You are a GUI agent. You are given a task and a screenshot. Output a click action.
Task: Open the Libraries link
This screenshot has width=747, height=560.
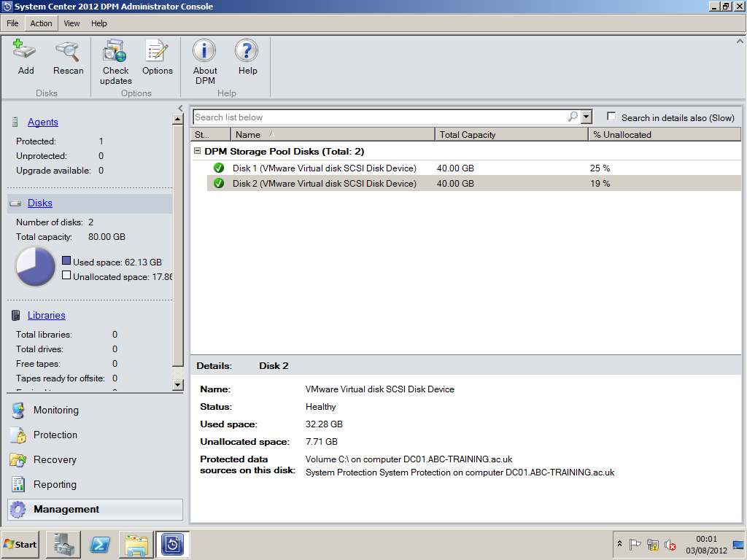46,315
